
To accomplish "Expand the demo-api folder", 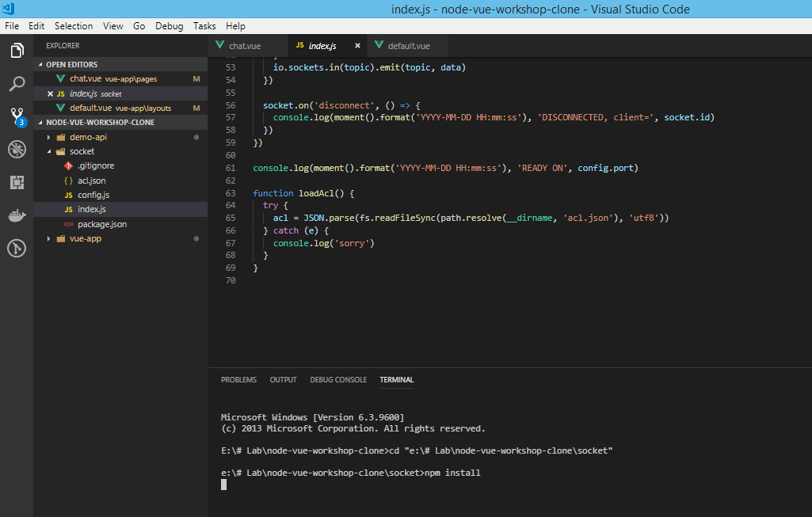I will (48, 136).
